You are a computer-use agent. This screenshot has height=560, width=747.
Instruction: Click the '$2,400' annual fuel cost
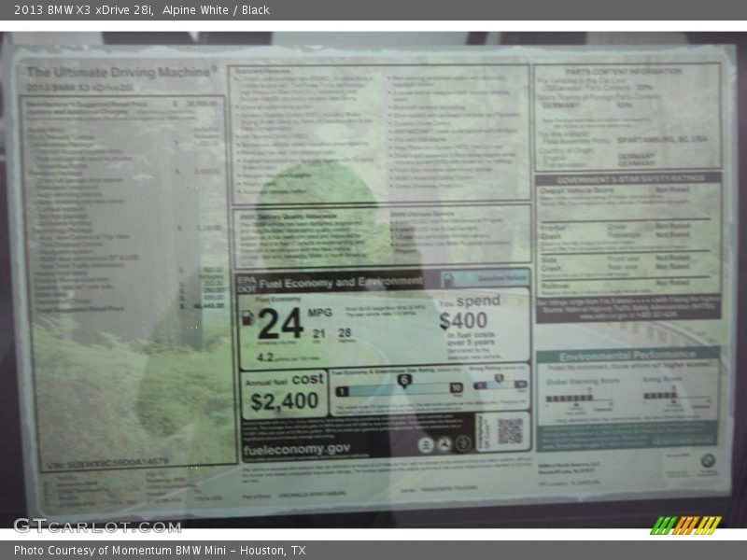pyautogui.click(x=285, y=401)
